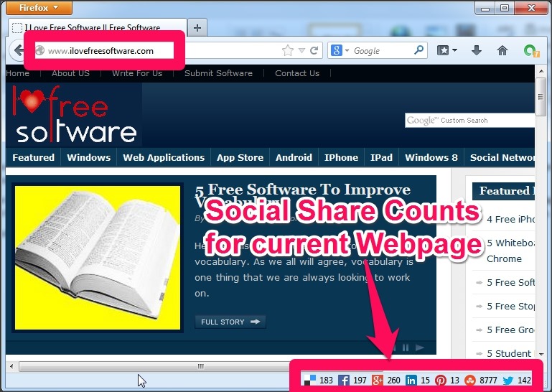Viewport: 552px width, 392px height.
Task: Click the StumbleUpon count 8777
Action: pyautogui.click(x=488, y=381)
